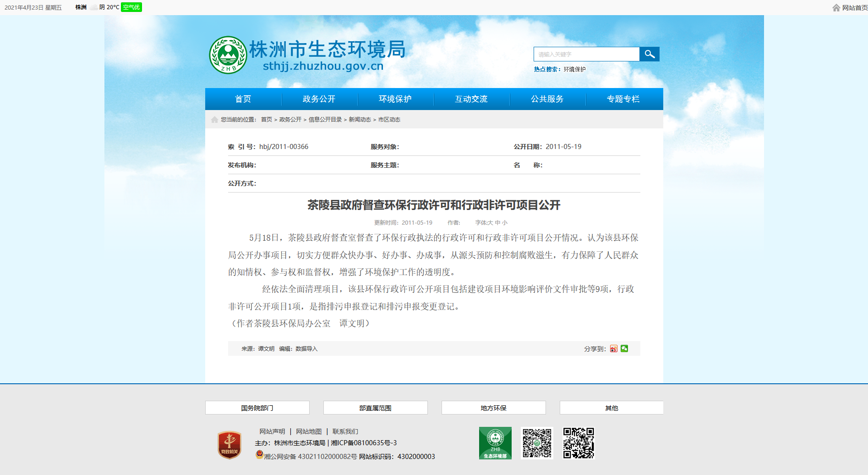Expand the 地方环保 links dropdown
The image size is (868, 475).
coord(494,408)
